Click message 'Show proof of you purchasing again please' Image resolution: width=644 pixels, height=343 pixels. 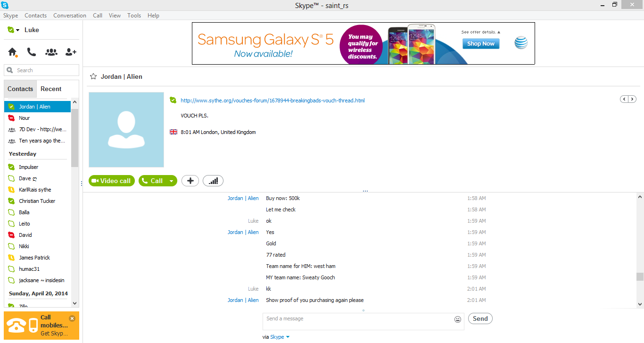(314, 300)
